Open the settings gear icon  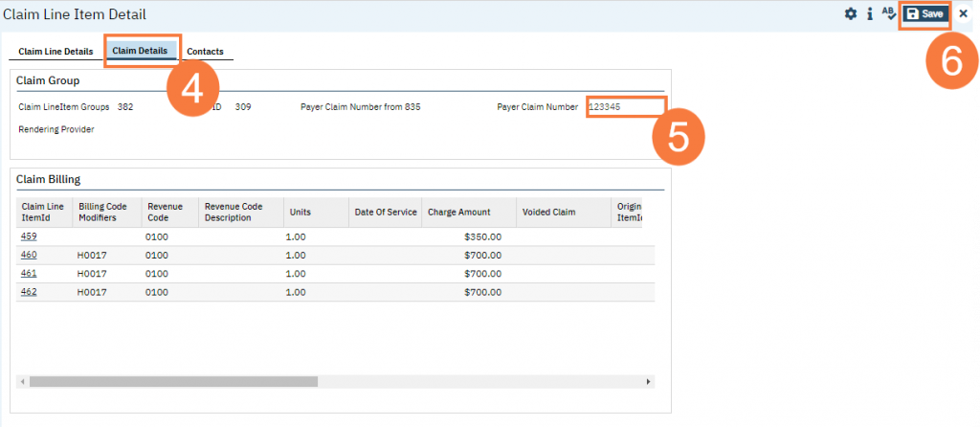pos(850,14)
